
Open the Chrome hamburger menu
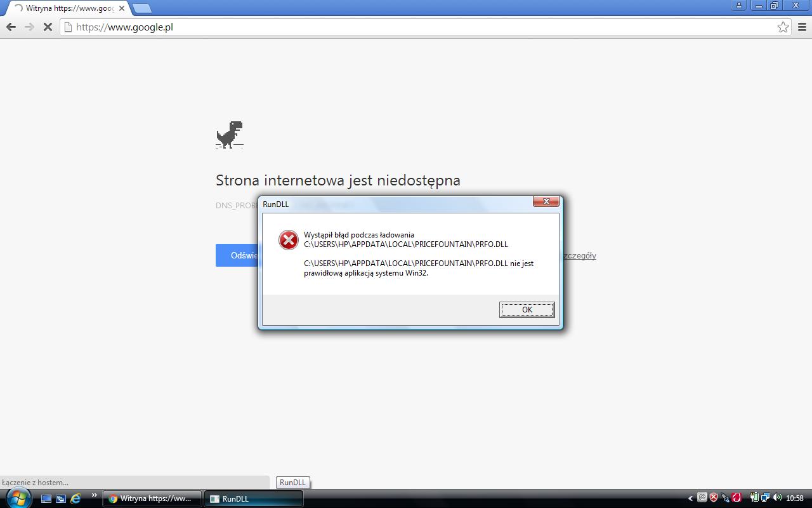pyautogui.click(x=802, y=27)
